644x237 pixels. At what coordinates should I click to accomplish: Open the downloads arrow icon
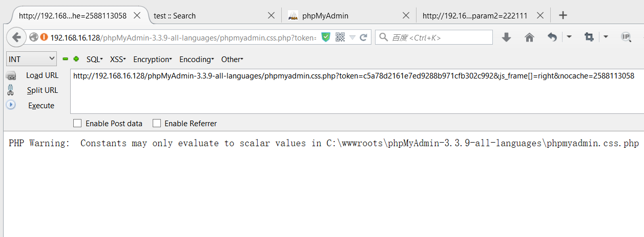(x=506, y=37)
